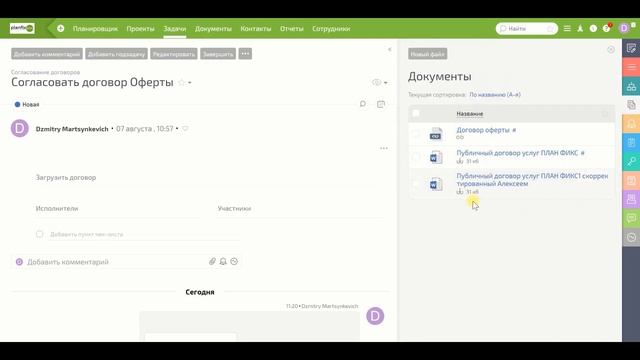The width and height of the screenshot is (640, 360).
Task: Open the Сотрудники menu
Action: (331, 29)
